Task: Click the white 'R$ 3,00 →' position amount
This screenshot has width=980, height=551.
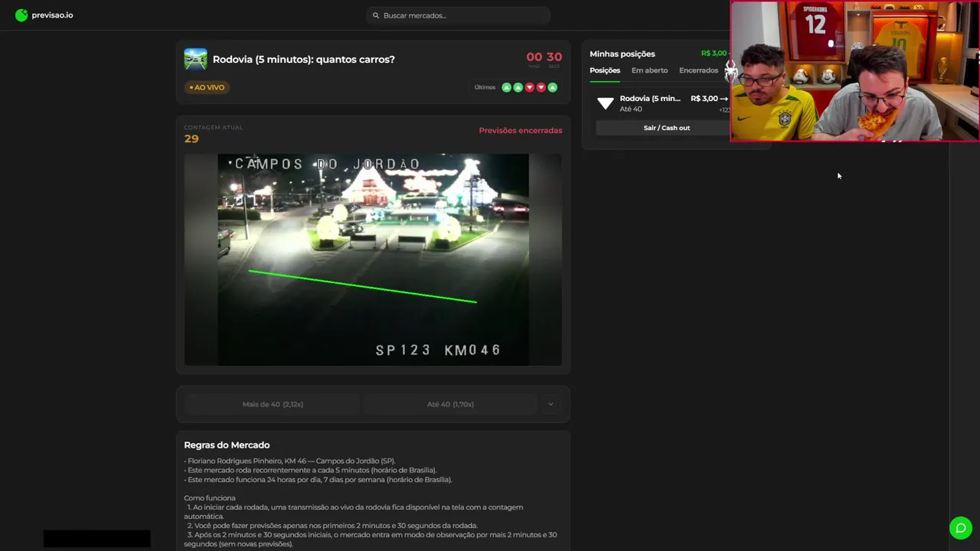Action: pyautogui.click(x=710, y=99)
